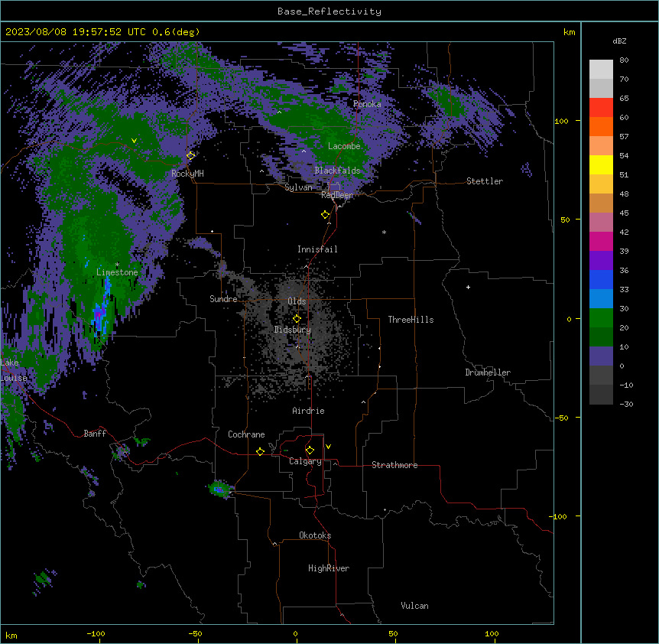Click the Banff label

click(x=95, y=434)
